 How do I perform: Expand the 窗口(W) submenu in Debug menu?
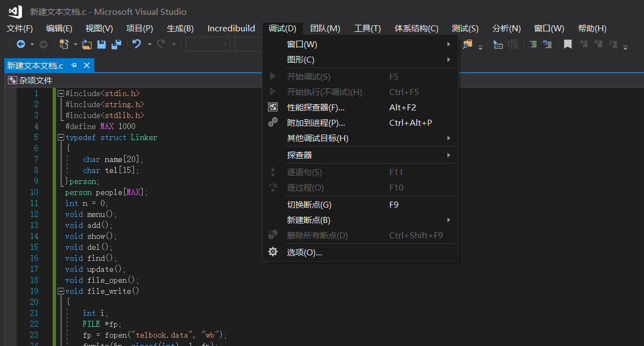tap(449, 44)
